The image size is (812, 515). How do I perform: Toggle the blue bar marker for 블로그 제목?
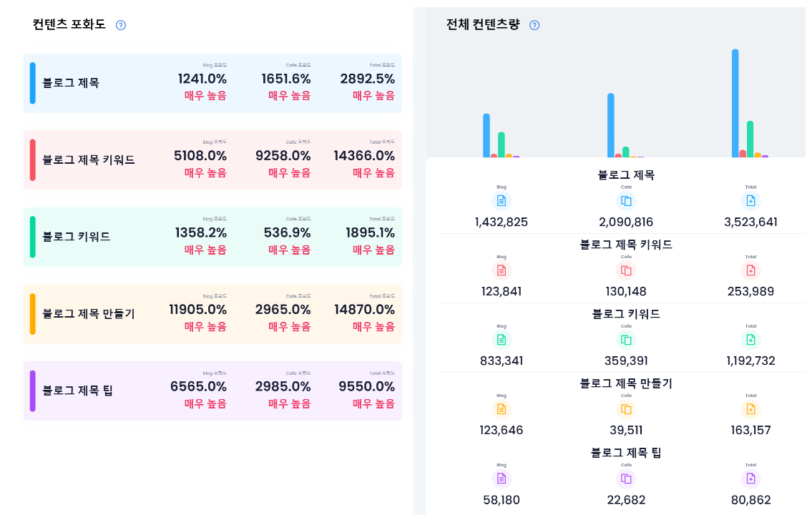point(31,82)
